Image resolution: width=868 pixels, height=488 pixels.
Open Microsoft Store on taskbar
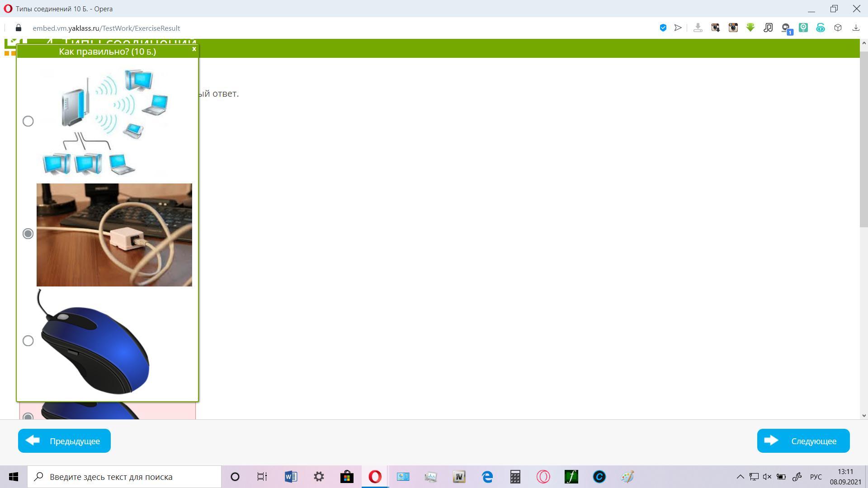pos(347,477)
